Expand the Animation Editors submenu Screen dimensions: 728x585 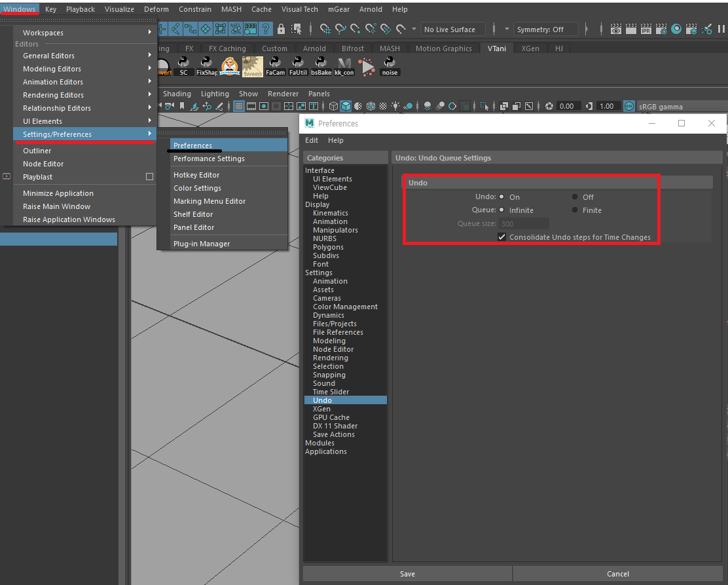tap(85, 81)
